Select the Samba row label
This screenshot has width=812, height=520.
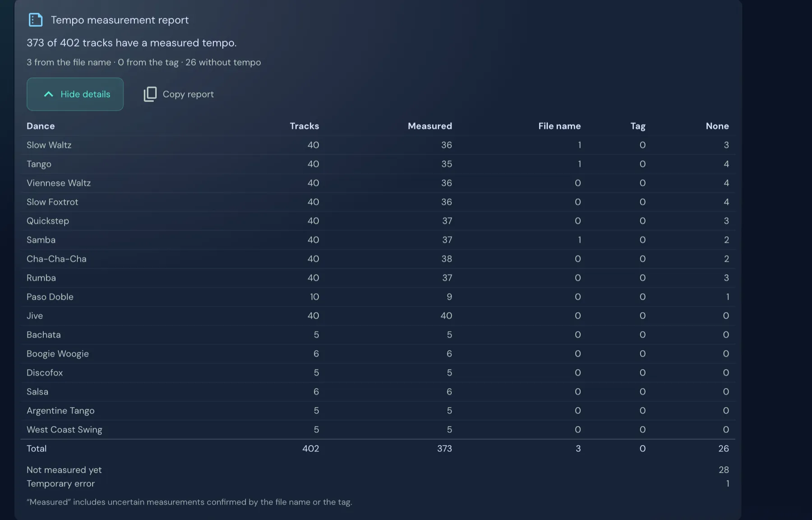pos(41,240)
